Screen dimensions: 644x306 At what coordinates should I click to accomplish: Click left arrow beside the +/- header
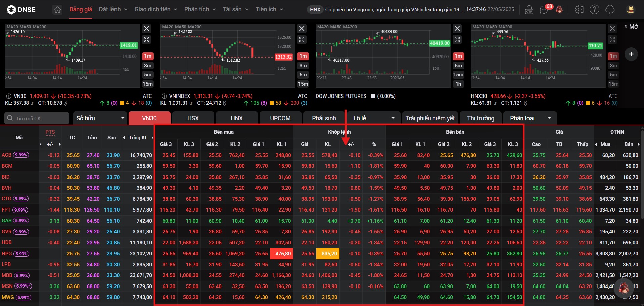(x=41, y=144)
